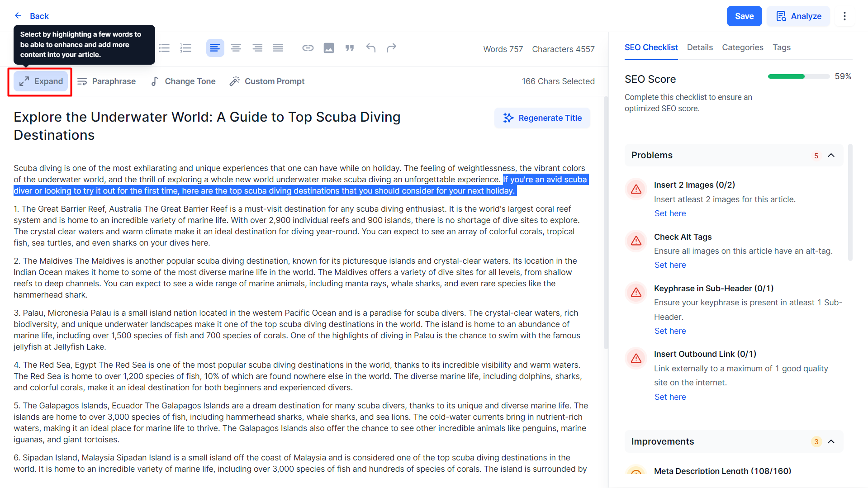Open the Custom Prompt tool
Viewport: 868px width, 488px height.
(x=267, y=81)
